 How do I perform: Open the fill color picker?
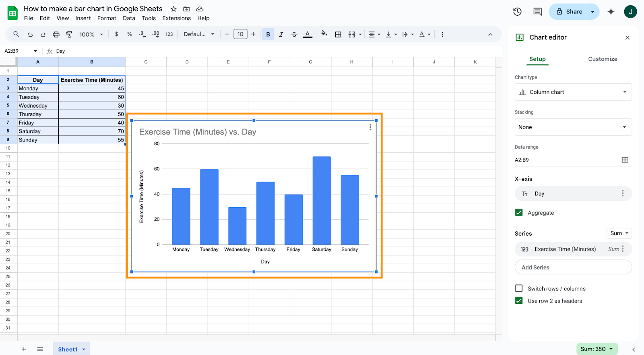coord(324,34)
